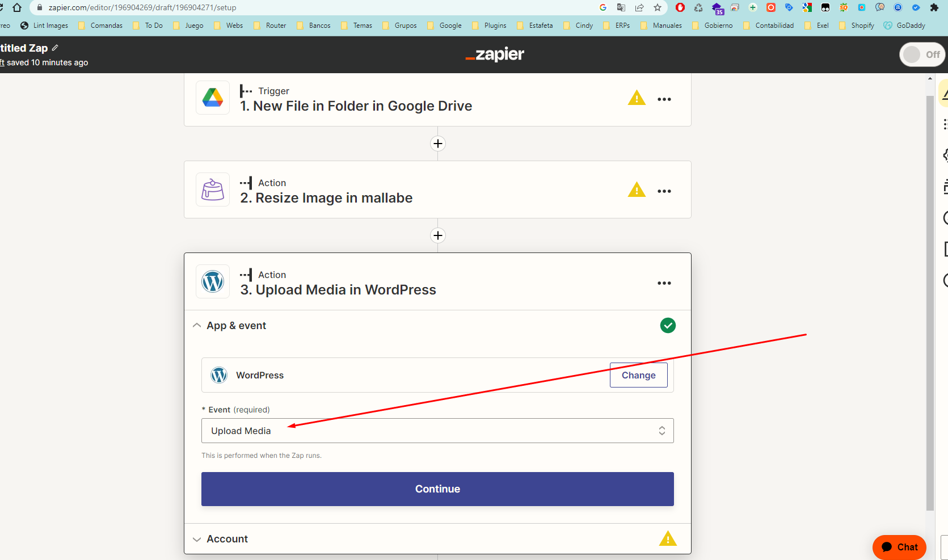This screenshot has height=560, width=948.
Task: Open the Lint Images bookmark
Action: click(x=44, y=26)
